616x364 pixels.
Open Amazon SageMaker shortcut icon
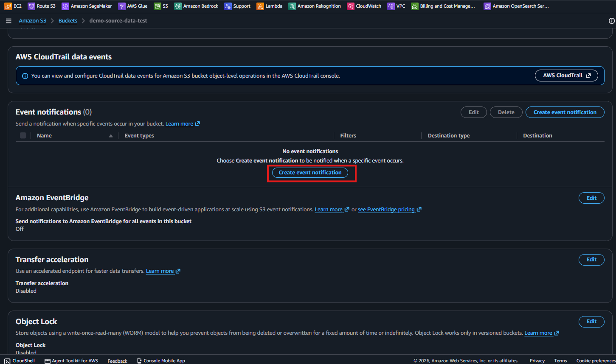(65, 6)
